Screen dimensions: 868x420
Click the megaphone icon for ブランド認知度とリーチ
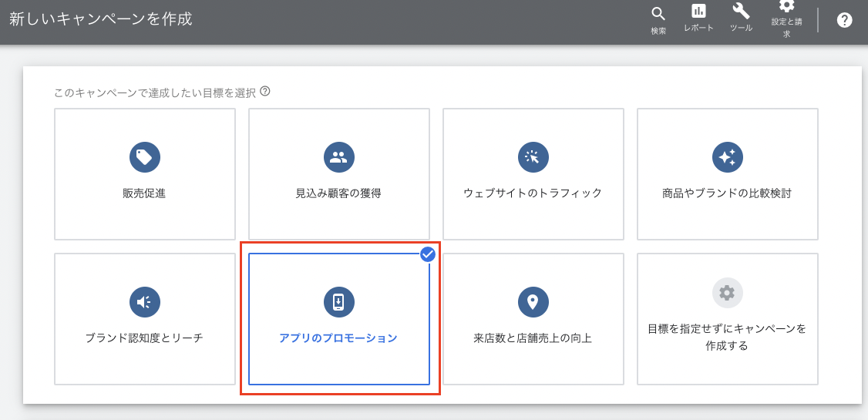(x=144, y=302)
